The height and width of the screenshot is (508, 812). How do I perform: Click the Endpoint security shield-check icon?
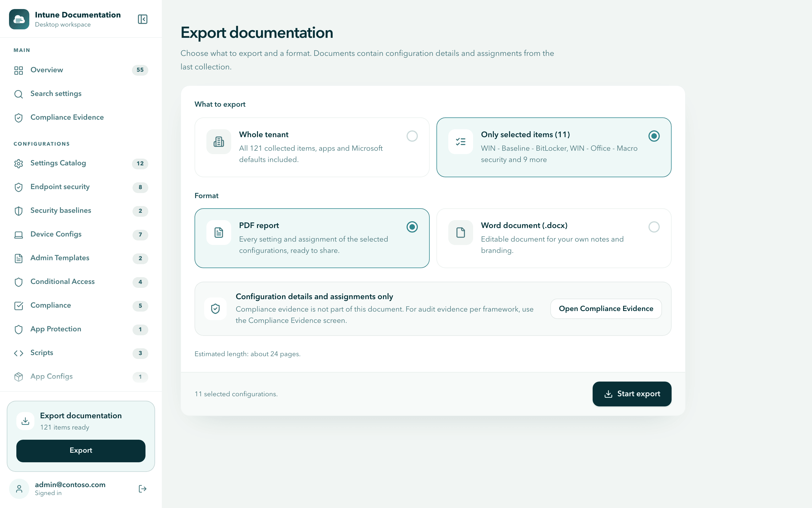[x=18, y=187]
